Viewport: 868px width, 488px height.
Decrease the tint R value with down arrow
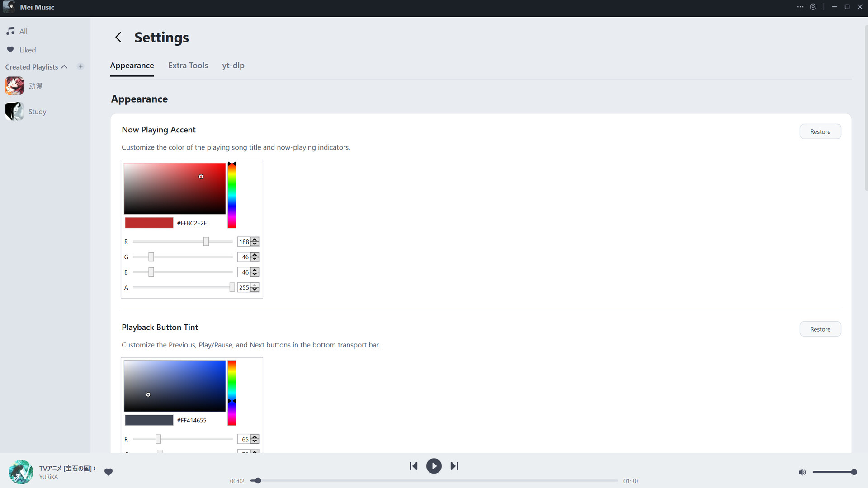click(255, 441)
